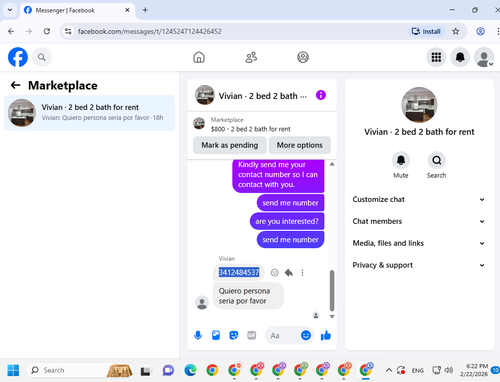Go back from Marketplace with arrow
Viewport: 500px width, 382px height.
tap(15, 85)
